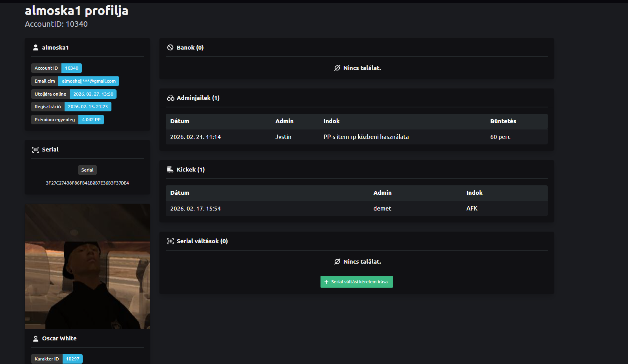Click the binoculars icon next to Adminjailek

170,98
